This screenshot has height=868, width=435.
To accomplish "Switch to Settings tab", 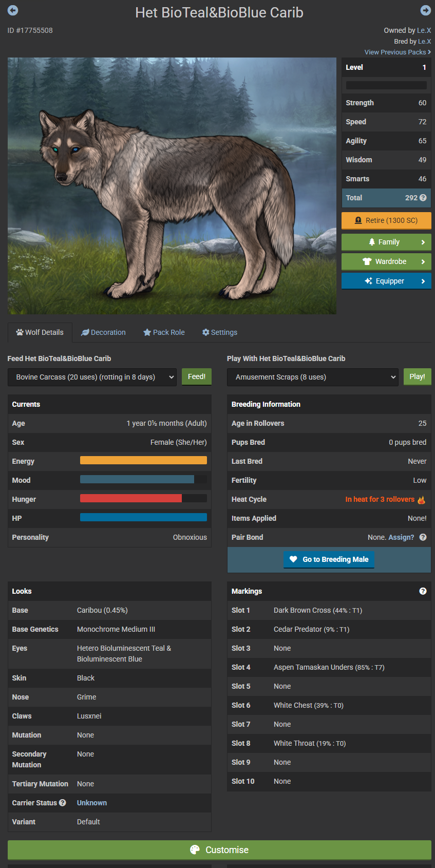I will pos(220,332).
